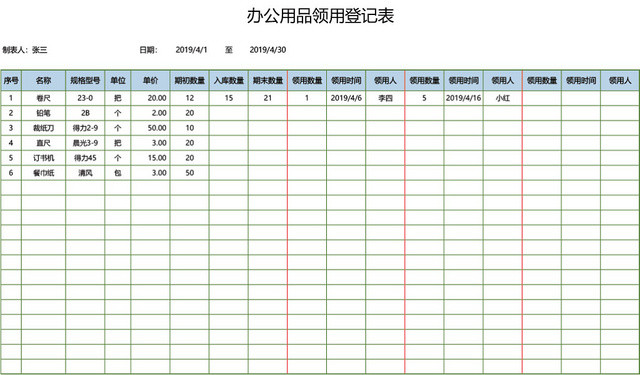Viewport: 640px width, 375px height.
Task: Select the name cell 裁纸刀
Action: pos(43,128)
